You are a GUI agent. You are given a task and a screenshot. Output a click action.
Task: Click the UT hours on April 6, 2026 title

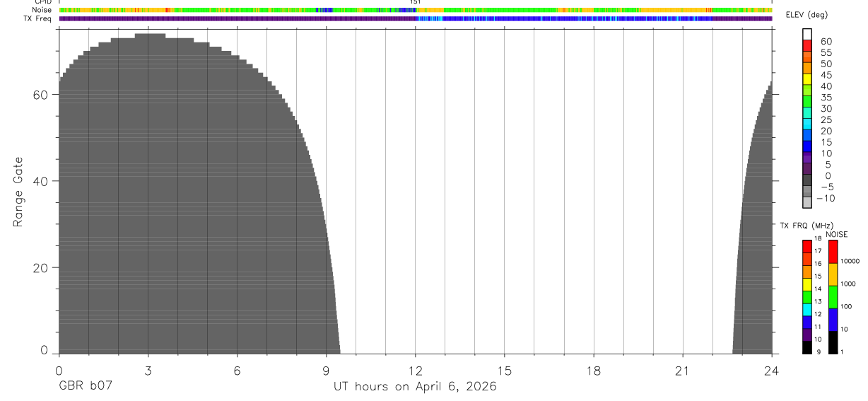416,387
